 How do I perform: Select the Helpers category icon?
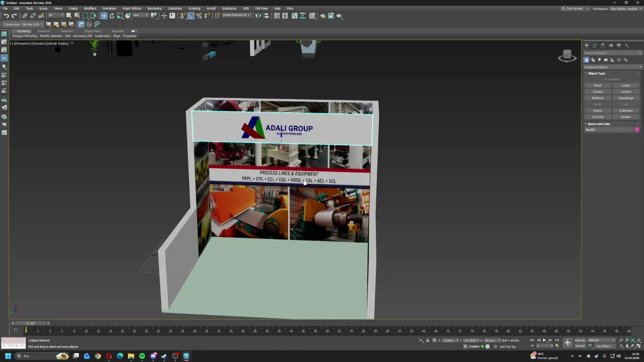tap(612, 60)
